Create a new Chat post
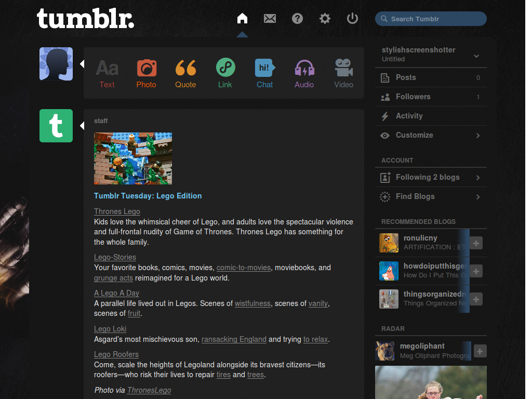 264,74
